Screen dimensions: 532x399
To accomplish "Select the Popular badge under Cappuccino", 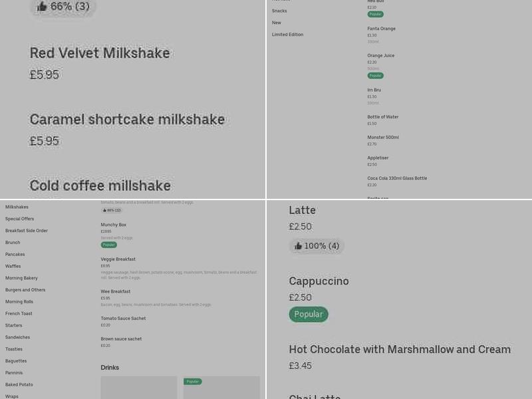I will coord(309,314).
